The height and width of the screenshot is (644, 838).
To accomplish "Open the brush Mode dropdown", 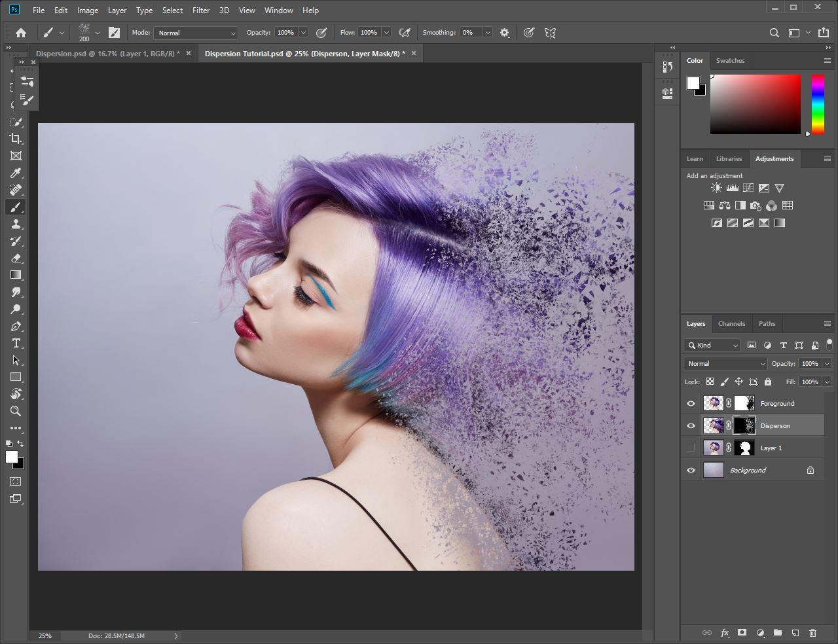I will click(x=196, y=33).
